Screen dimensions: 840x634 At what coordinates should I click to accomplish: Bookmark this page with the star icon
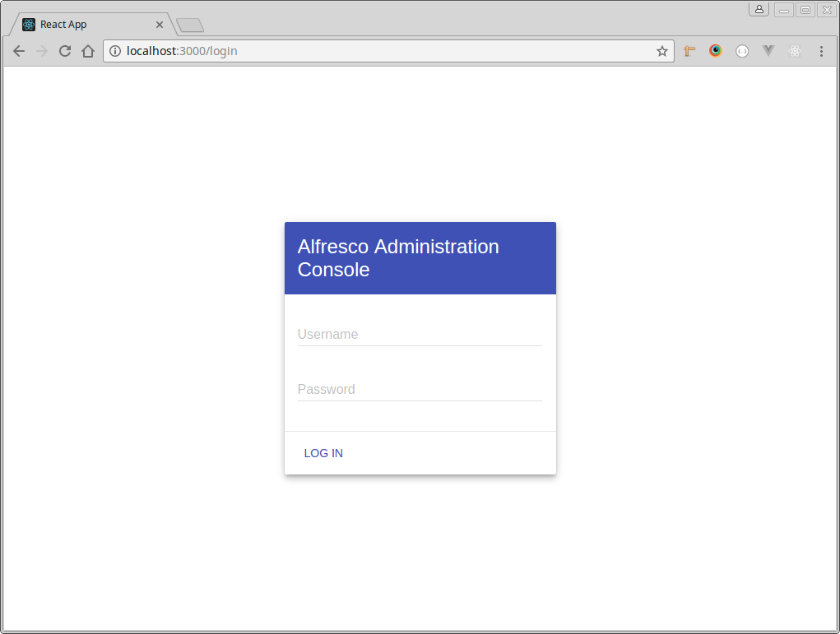661,51
